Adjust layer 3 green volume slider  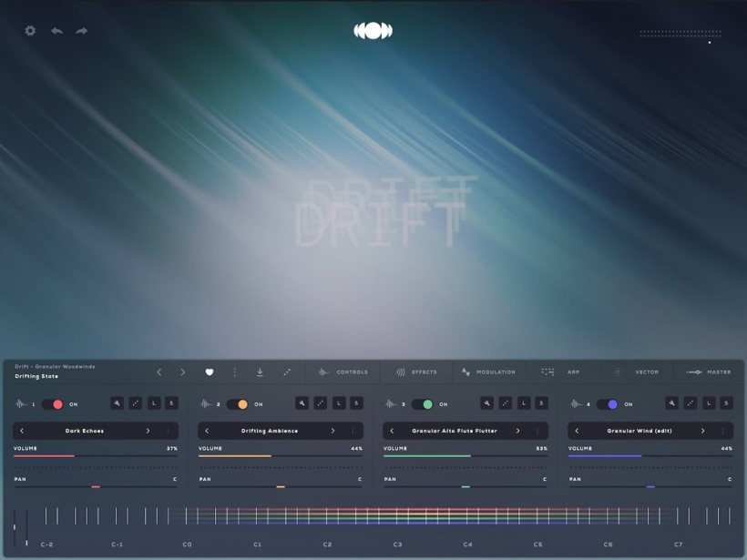[466, 456]
